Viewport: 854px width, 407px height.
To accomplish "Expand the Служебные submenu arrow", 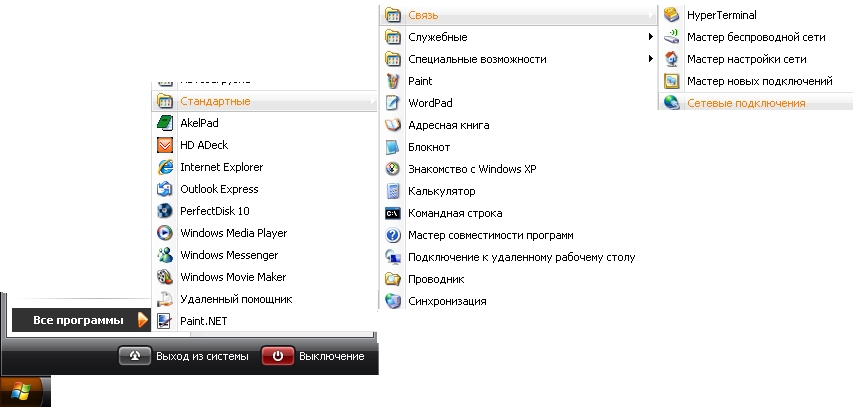I will [650, 37].
